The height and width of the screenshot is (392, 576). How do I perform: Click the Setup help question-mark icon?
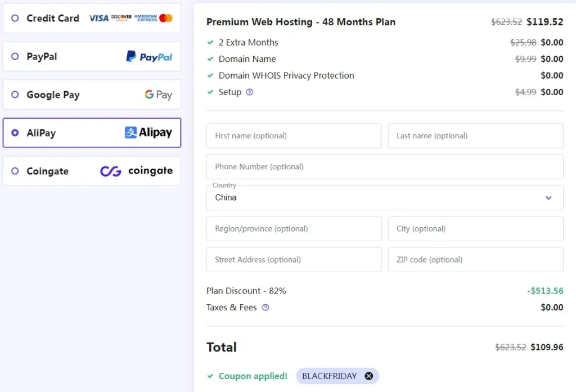[x=249, y=92]
